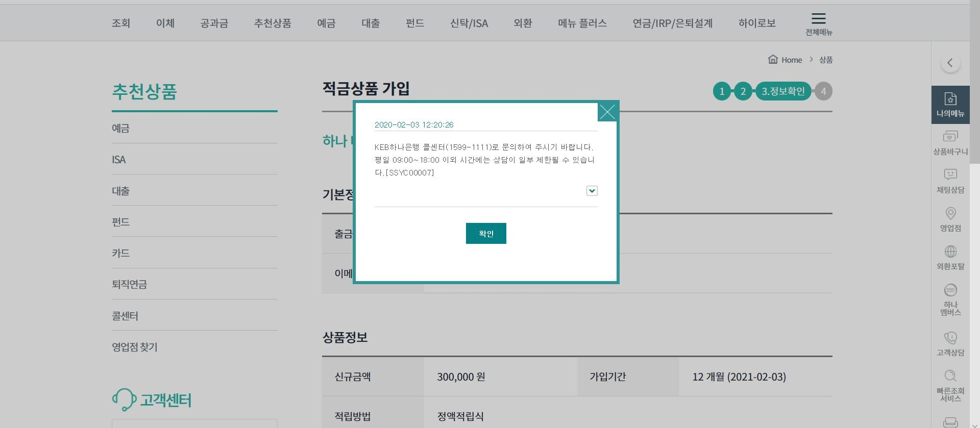Click the Home icon in breadcrumb

773,59
